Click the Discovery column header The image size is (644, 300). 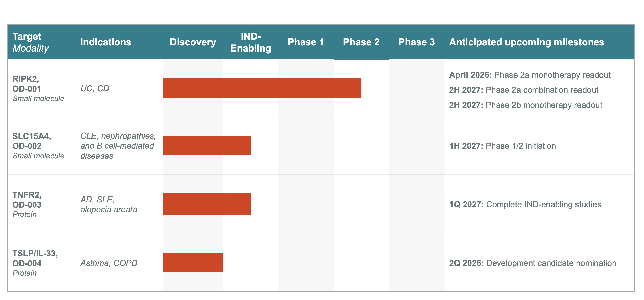click(193, 42)
